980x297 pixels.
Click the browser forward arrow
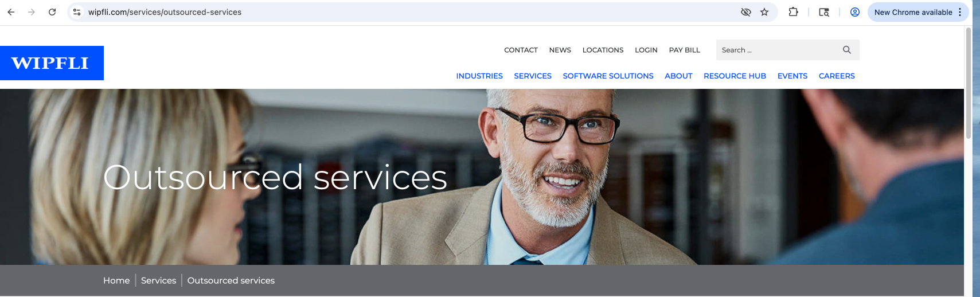[x=32, y=12]
